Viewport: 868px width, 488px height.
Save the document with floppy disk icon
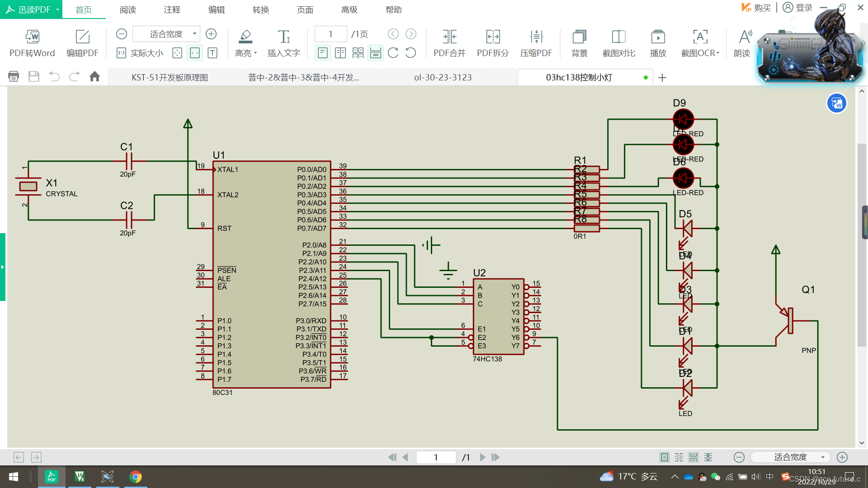(x=34, y=76)
